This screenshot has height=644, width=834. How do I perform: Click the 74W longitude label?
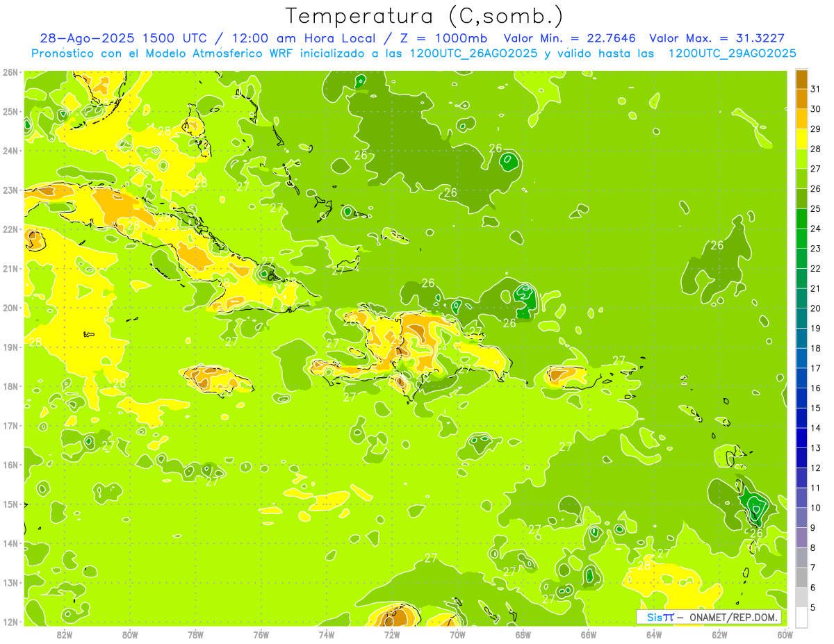point(327,634)
